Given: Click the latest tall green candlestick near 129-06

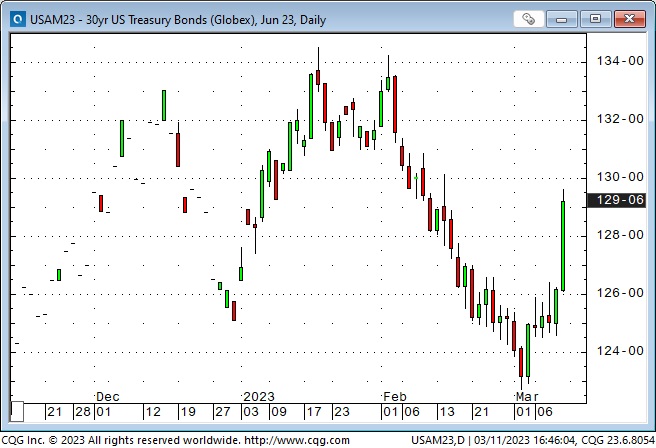Looking at the screenshot, I should (563, 246).
